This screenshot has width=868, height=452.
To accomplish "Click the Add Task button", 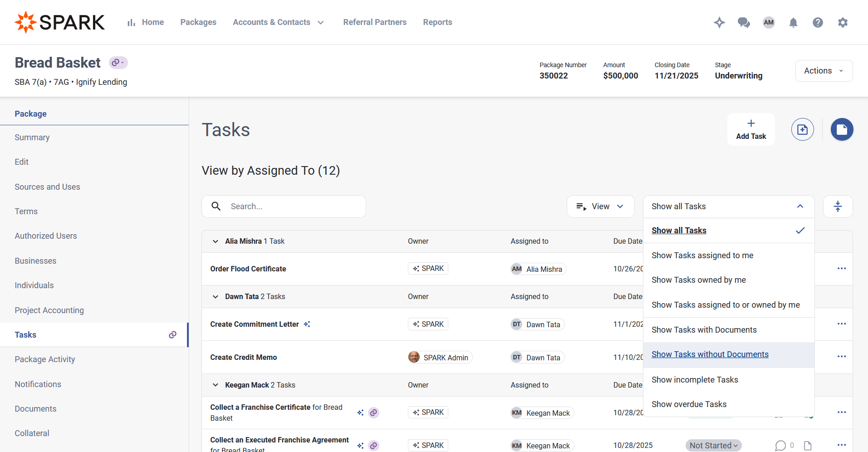I will 750,129.
